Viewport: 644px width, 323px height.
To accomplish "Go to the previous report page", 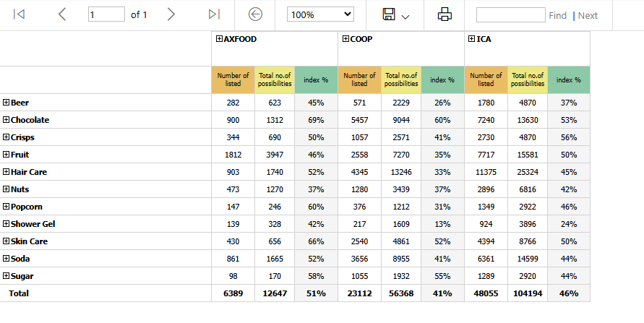I will [x=62, y=14].
